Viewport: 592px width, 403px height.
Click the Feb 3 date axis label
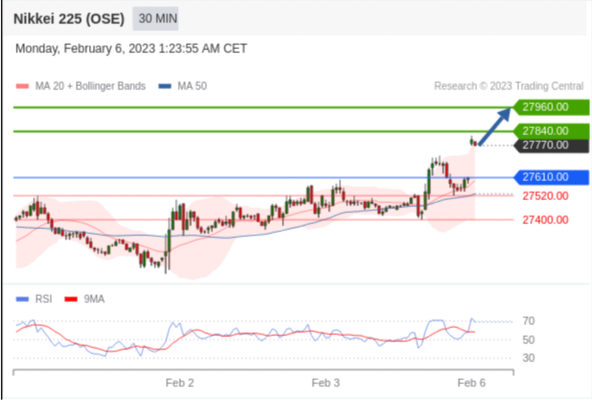click(x=325, y=383)
